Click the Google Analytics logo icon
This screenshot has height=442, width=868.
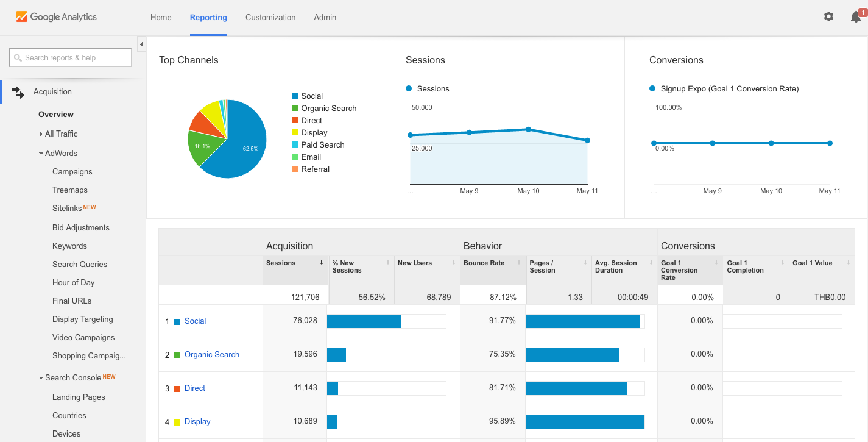pyautogui.click(x=22, y=17)
